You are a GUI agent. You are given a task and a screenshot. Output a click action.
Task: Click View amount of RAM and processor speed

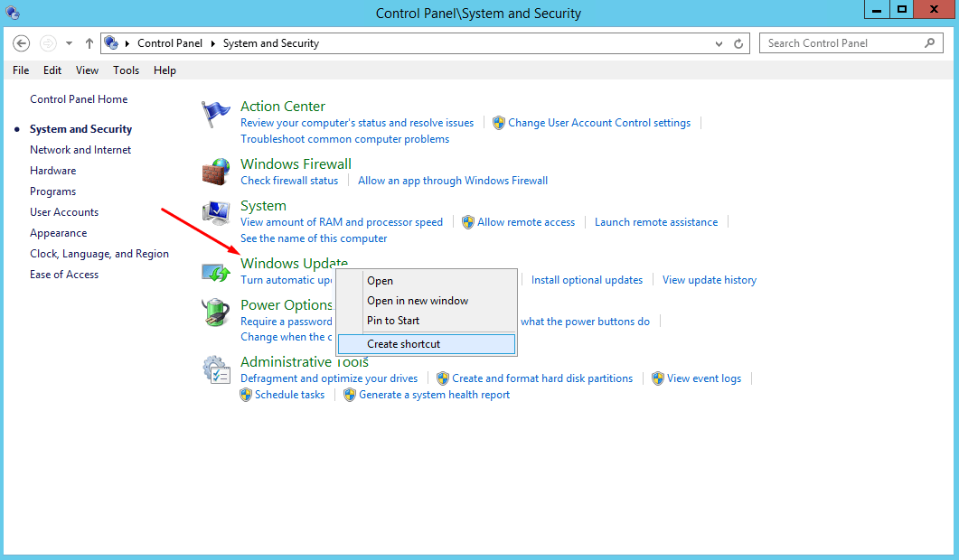342,222
